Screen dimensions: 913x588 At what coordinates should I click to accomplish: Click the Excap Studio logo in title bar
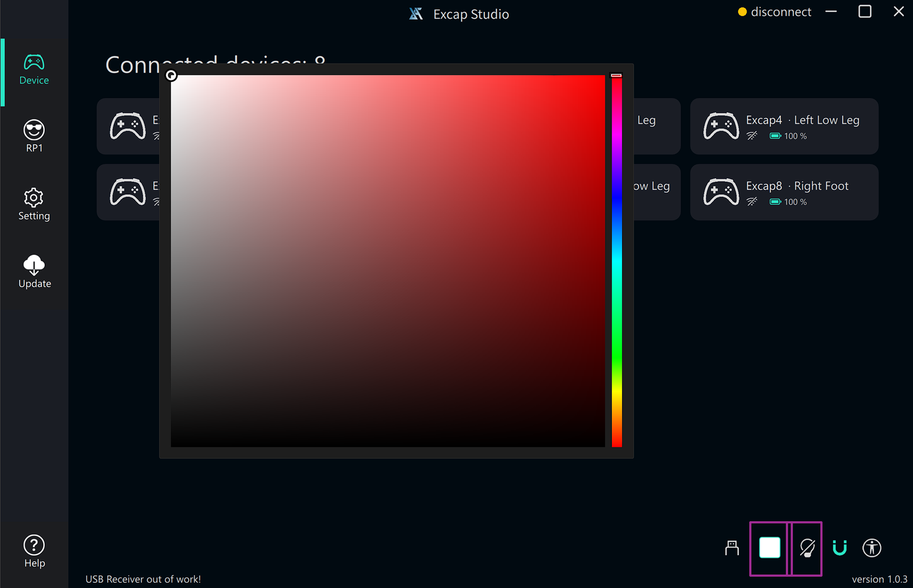pos(416,14)
